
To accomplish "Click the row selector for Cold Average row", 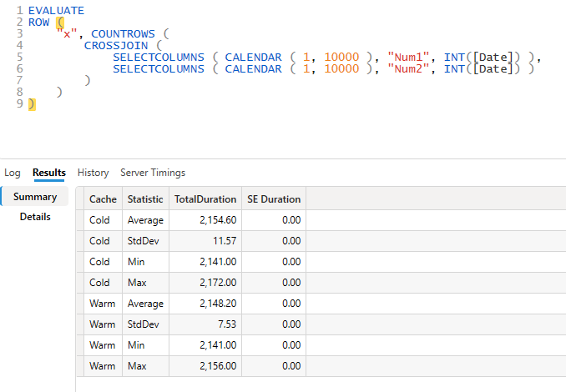I will 80,220.
